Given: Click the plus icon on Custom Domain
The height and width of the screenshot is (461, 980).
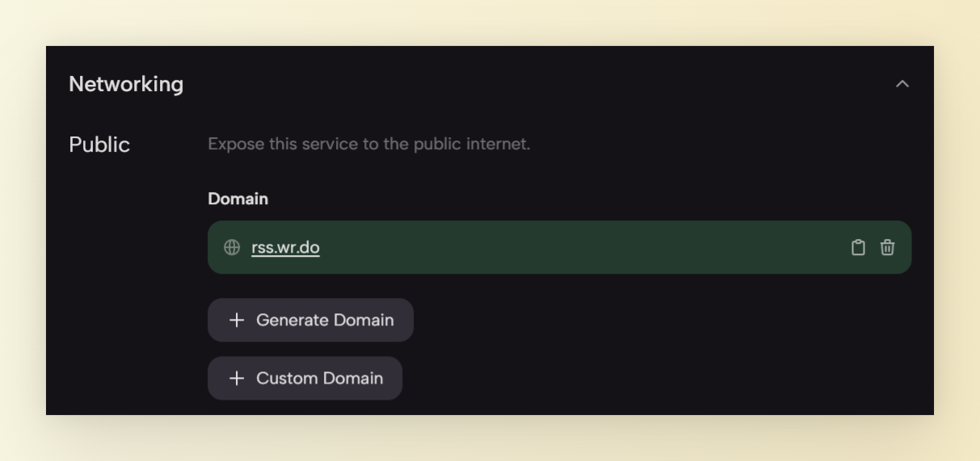Looking at the screenshot, I should coord(237,379).
